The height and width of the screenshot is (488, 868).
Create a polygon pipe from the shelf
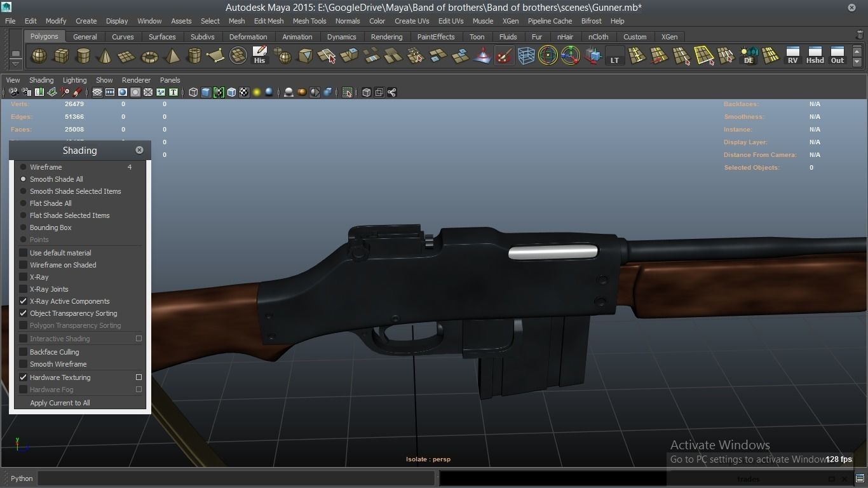[194, 56]
